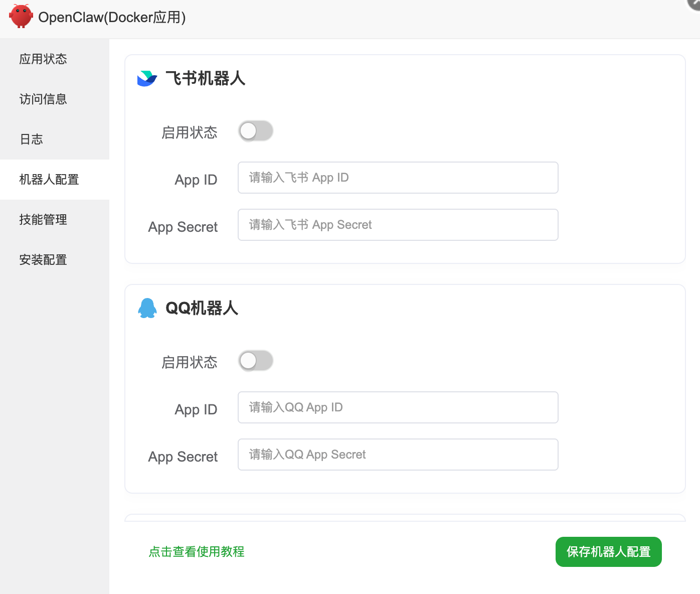Image resolution: width=700 pixels, height=594 pixels.
Task: Focus the 飞书 App ID input field
Action: pos(398,178)
